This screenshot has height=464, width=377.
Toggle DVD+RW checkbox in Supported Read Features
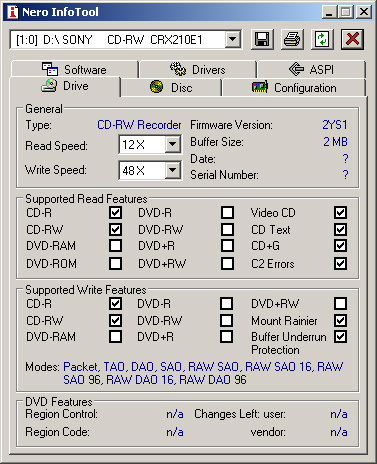(x=227, y=263)
